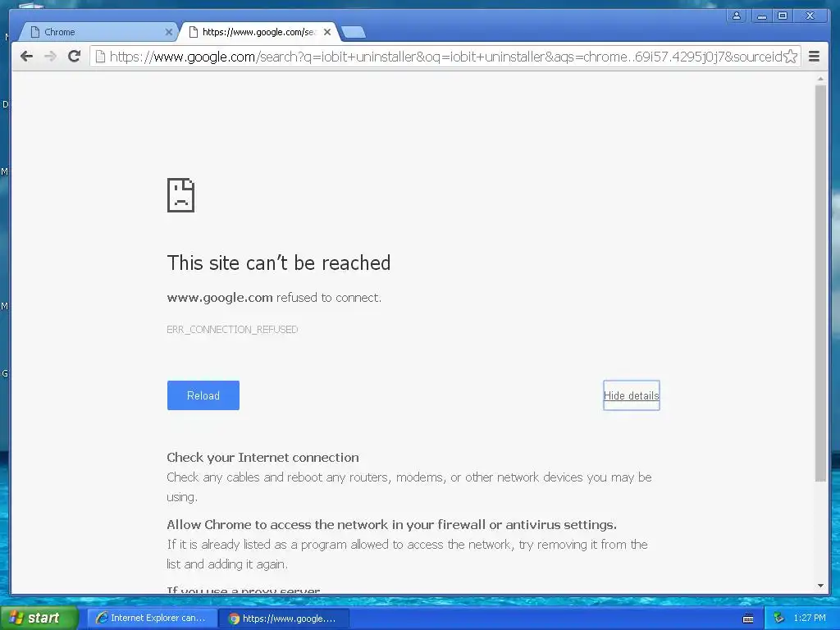Click the keyboard icon in taskbar
The image size is (840, 630).
(x=748, y=619)
